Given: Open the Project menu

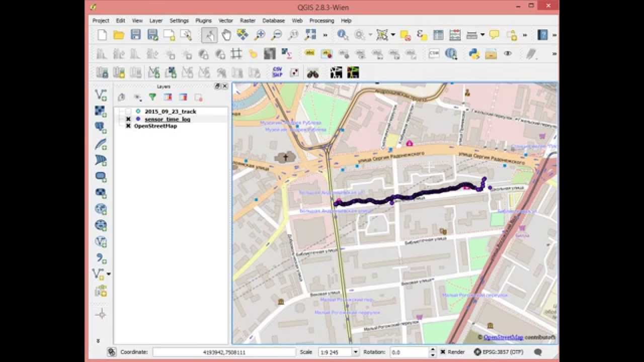Looking at the screenshot, I should point(101,21).
